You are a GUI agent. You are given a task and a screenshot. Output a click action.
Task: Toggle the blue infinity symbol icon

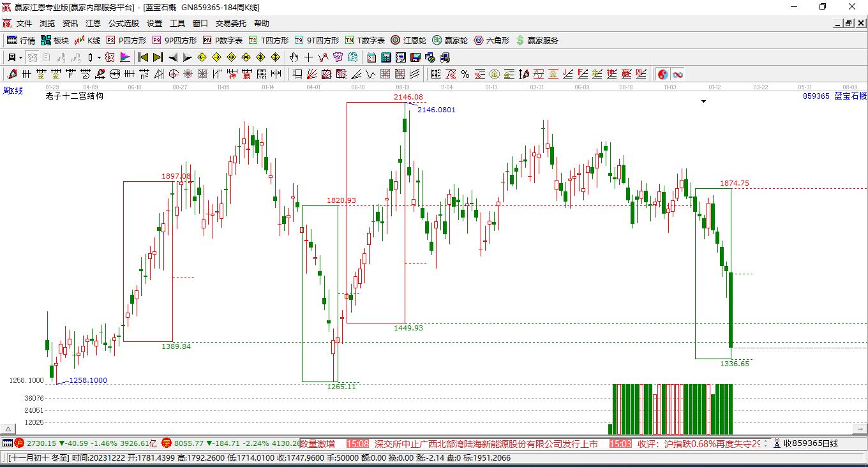point(678,74)
